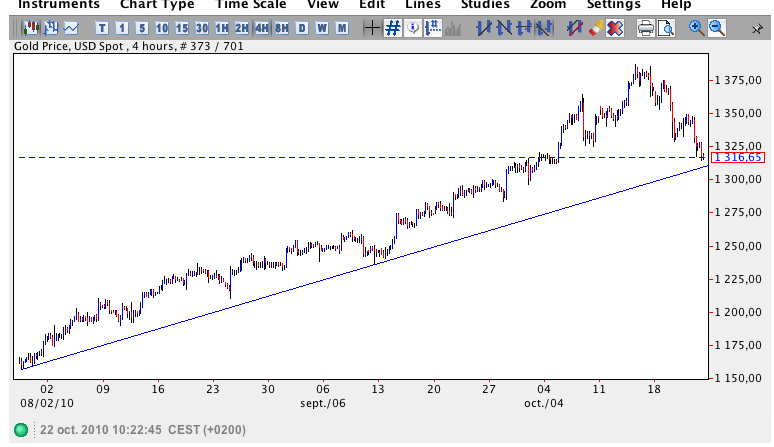Open the Studies menu

tap(485, 5)
